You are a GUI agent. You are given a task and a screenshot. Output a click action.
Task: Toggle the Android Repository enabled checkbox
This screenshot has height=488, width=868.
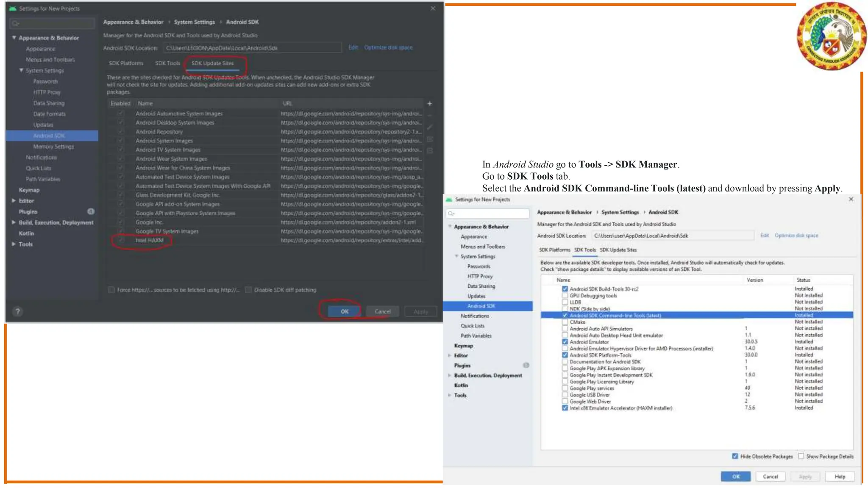click(121, 132)
